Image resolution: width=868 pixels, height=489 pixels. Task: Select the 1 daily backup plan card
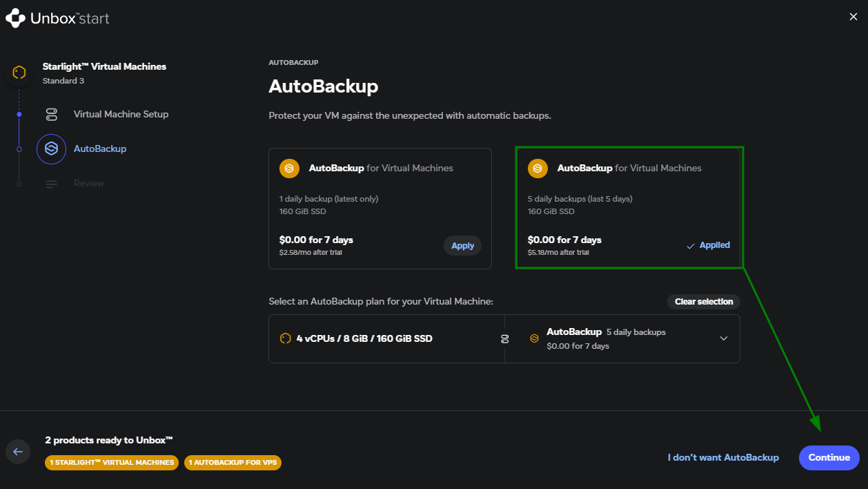click(x=380, y=208)
